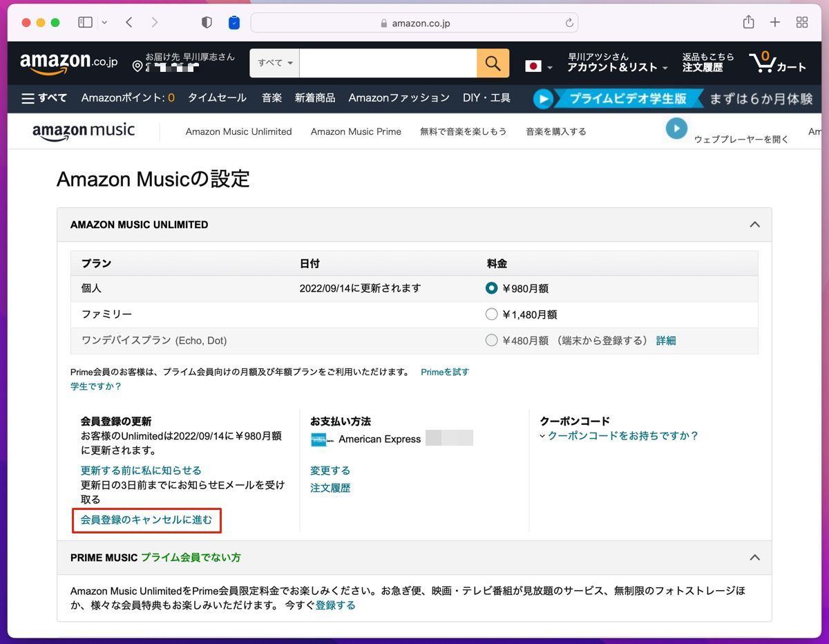Open Amazonファッション in navigation bar

click(399, 98)
